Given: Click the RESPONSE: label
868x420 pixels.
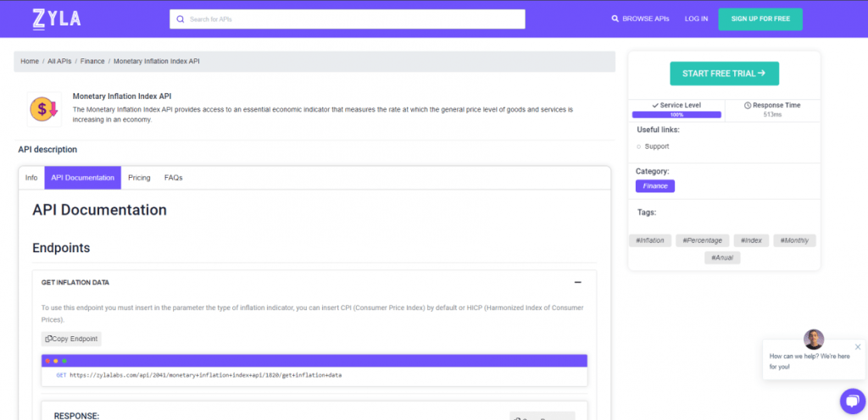Looking at the screenshot, I should click(76, 416).
